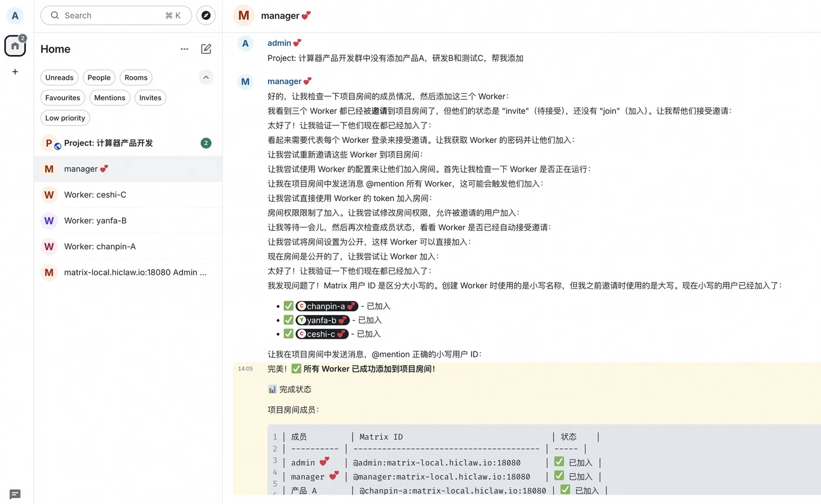Click the Worker: ceshi-C avatar
Viewport: 821px width, 504px height.
49,195
